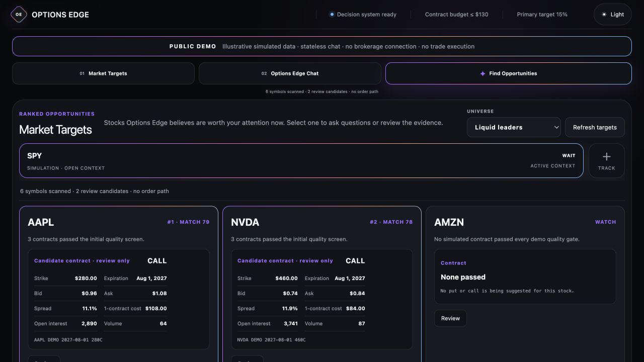Screen dimensions: 644x362
Task: Select the SPY active context row
Action: pyautogui.click(x=301, y=161)
